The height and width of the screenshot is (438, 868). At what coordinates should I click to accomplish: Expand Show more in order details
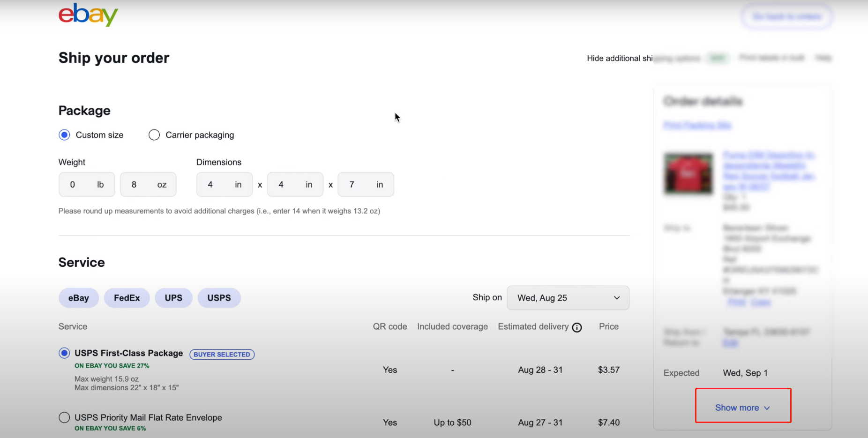[x=743, y=408]
